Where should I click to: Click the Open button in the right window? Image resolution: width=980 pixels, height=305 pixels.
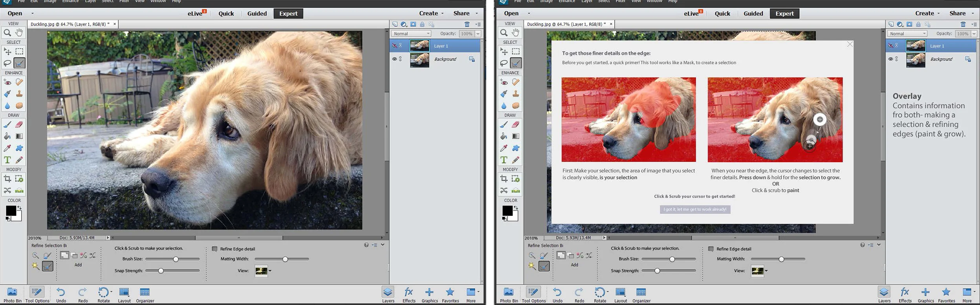click(511, 13)
